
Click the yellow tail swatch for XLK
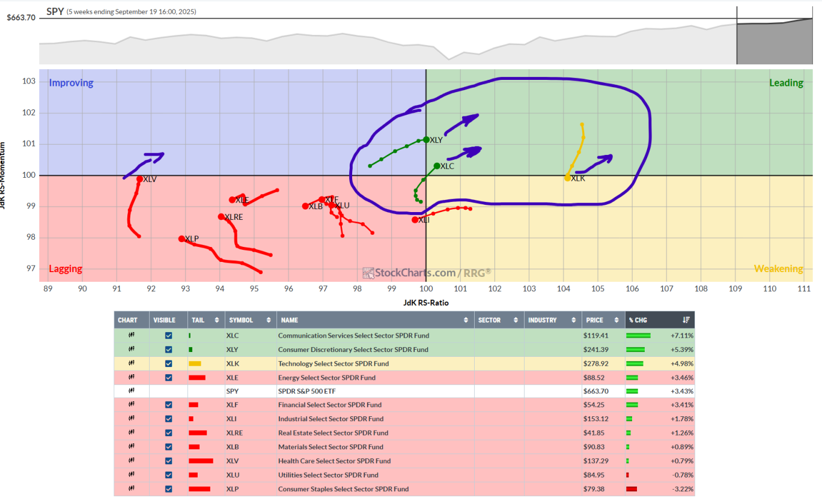coord(195,363)
